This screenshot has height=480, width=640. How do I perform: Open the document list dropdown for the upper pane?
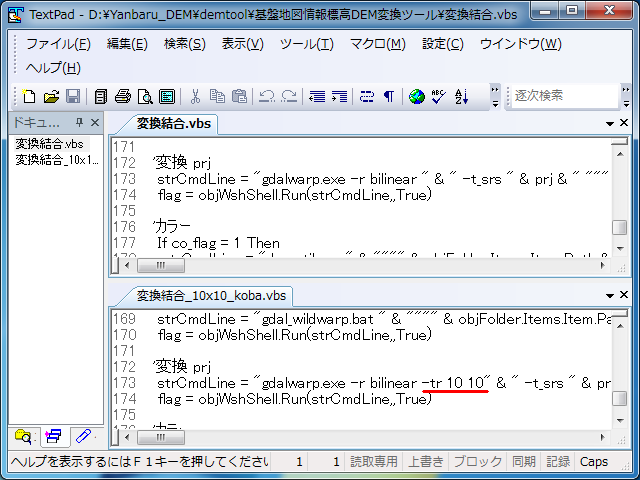609,124
